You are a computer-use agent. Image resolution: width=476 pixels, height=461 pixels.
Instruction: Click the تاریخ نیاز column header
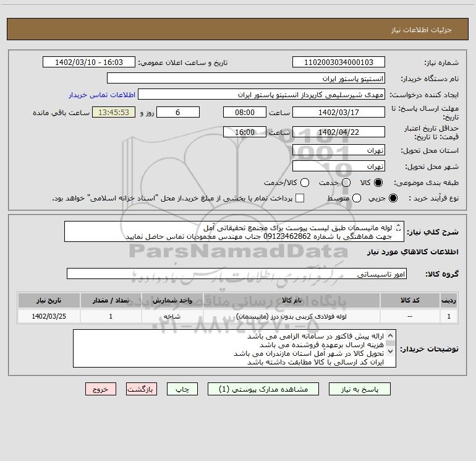pos(49,300)
